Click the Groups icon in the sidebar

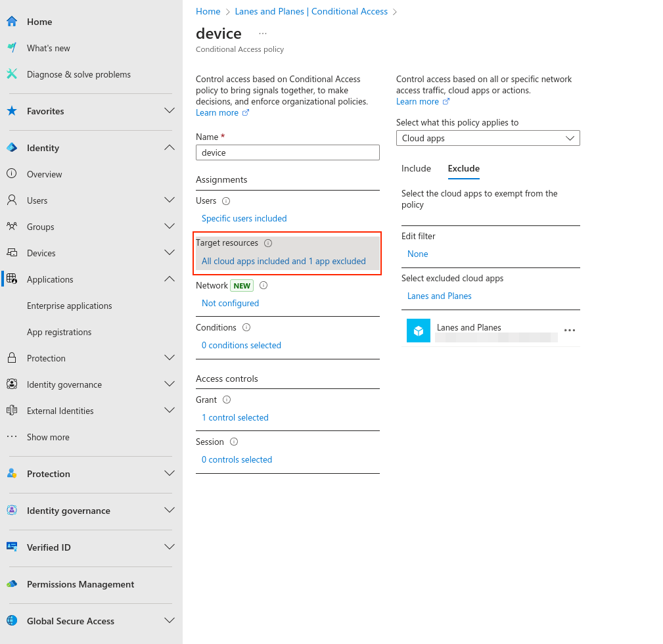tap(12, 226)
